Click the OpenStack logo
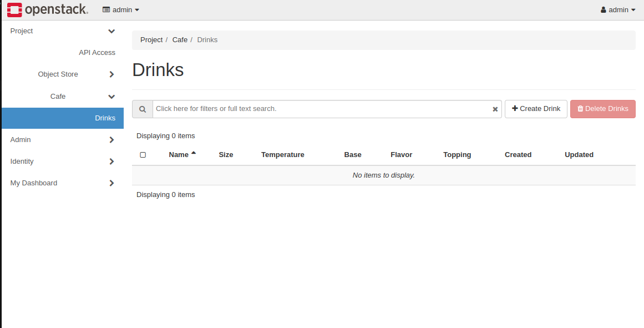 (x=47, y=9)
